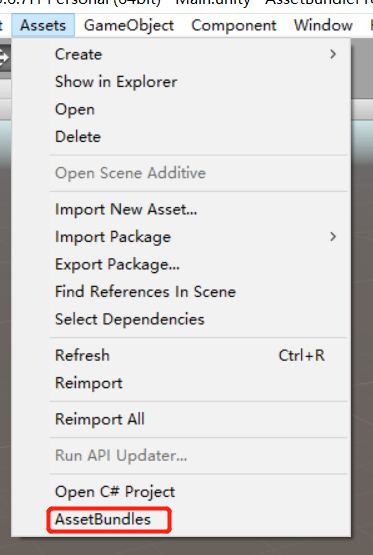
Task: Click Refresh in the Assets menu
Action: point(181,356)
